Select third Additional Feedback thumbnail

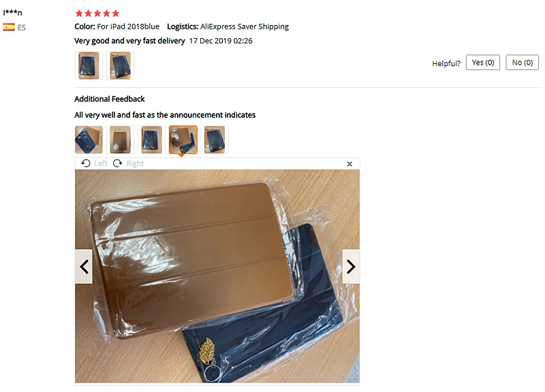[151, 140]
